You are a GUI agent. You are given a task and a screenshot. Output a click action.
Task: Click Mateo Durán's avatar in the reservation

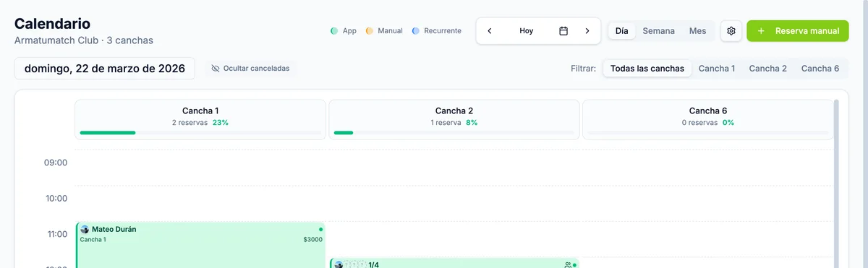(85, 229)
